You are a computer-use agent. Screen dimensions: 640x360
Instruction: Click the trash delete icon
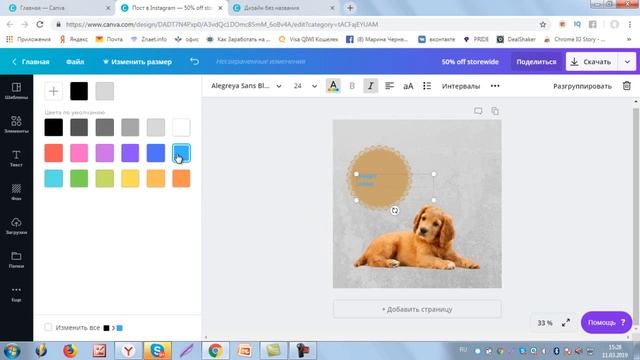tap(627, 86)
